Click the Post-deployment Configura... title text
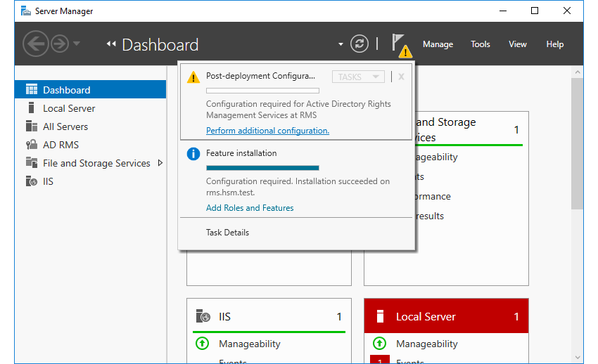Screen dimensions: 598x364 click(x=260, y=76)
